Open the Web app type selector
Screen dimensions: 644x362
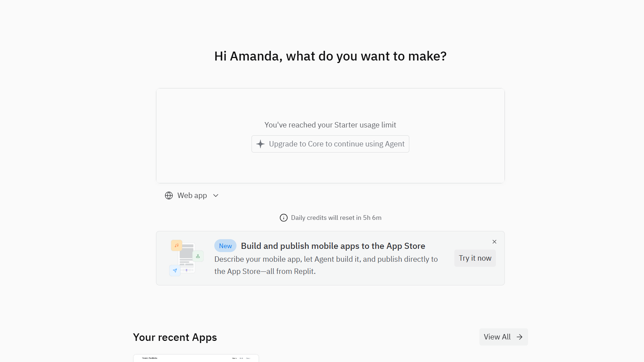coord(192,196)
